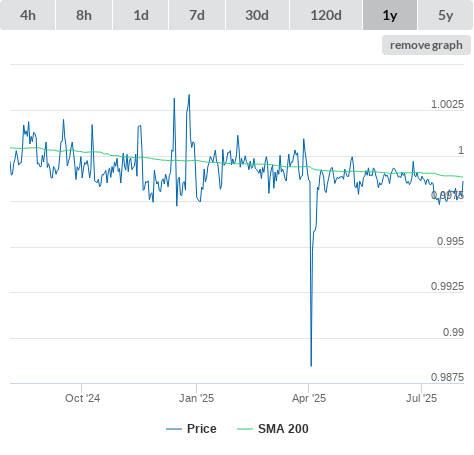Select the 30d range tab

click(257, 15)
